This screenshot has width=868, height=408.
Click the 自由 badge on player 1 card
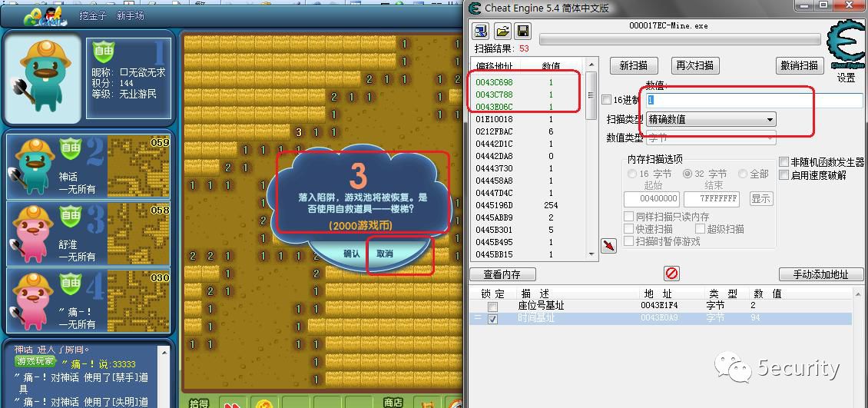103,51
